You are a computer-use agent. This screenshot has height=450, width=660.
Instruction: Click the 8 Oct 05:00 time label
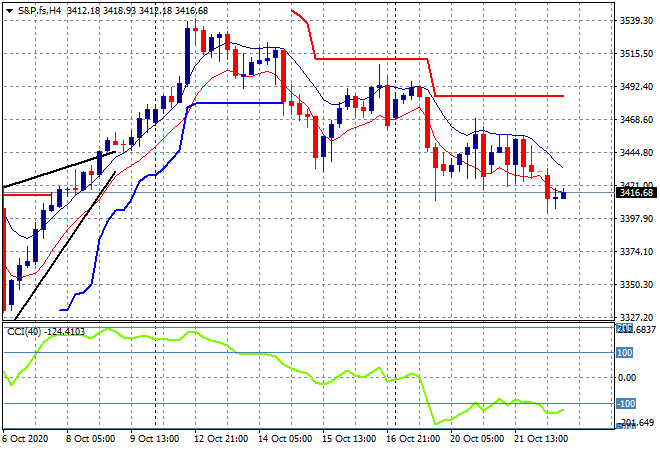click(90, 439)
